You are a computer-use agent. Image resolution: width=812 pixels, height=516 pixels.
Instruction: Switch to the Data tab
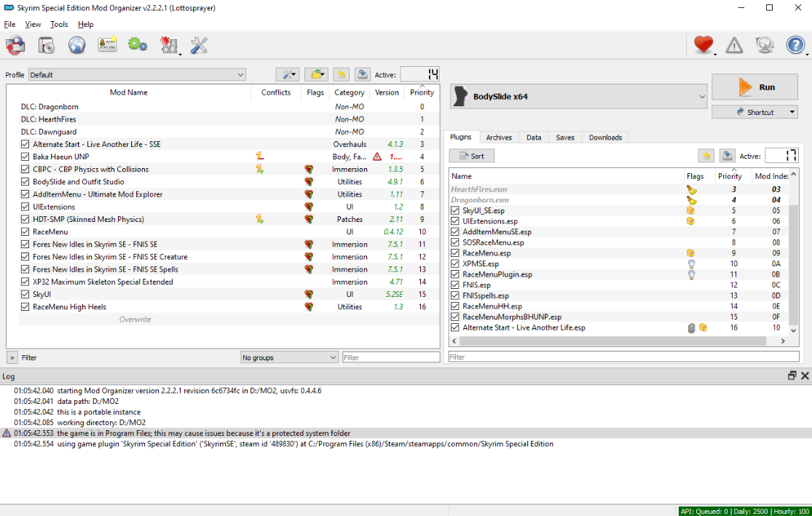click(533, 137)
